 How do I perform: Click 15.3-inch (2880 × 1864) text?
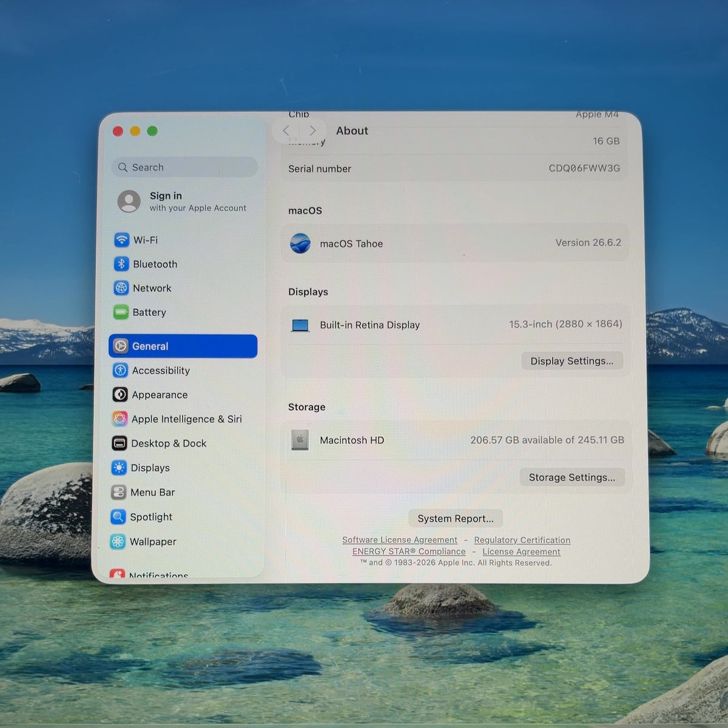(565, 324)
